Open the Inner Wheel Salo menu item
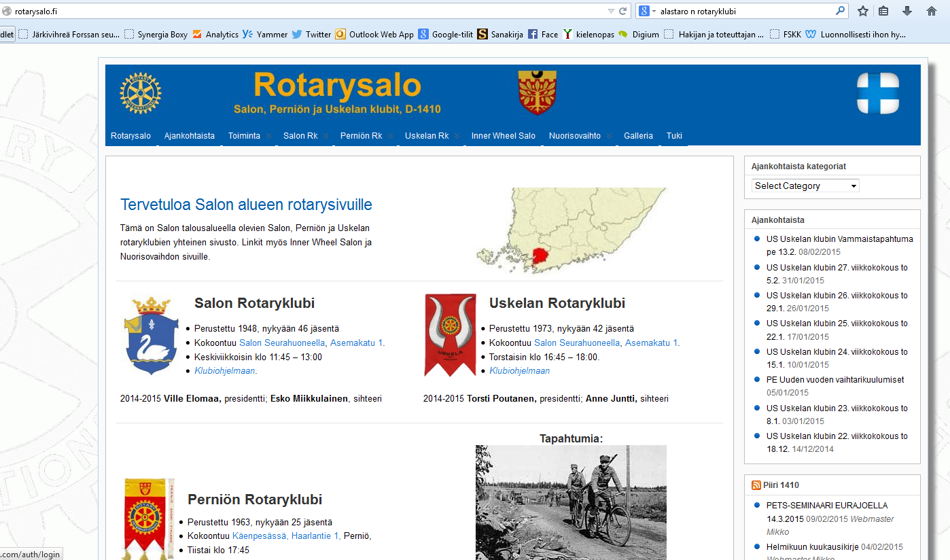950x560 pixels. point(504,136)
